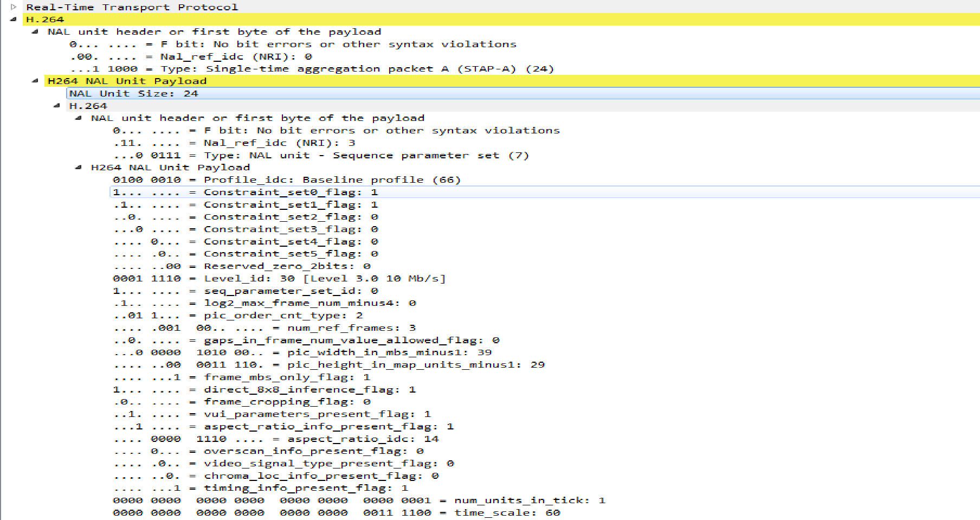Select the Level_id: 30 row

[x=280, y=278]
